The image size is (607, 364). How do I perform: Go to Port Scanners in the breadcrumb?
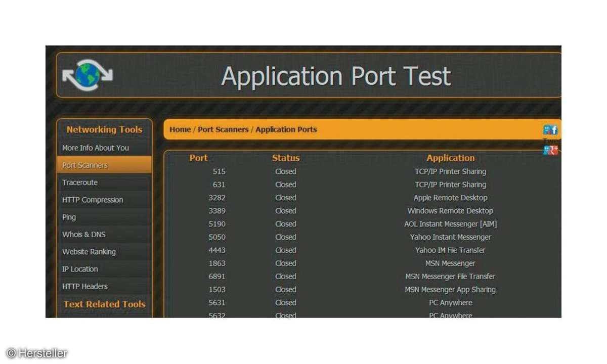pos(223,129)
